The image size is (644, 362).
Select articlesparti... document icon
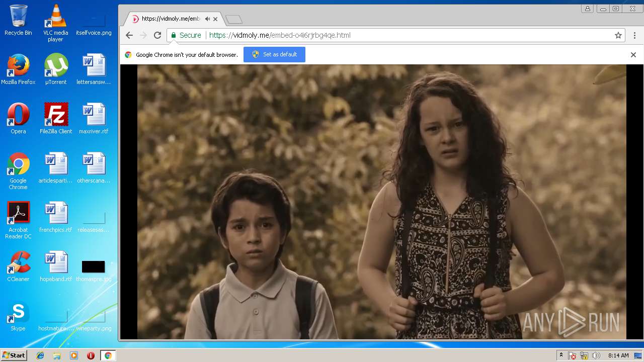tap(55, 168)
